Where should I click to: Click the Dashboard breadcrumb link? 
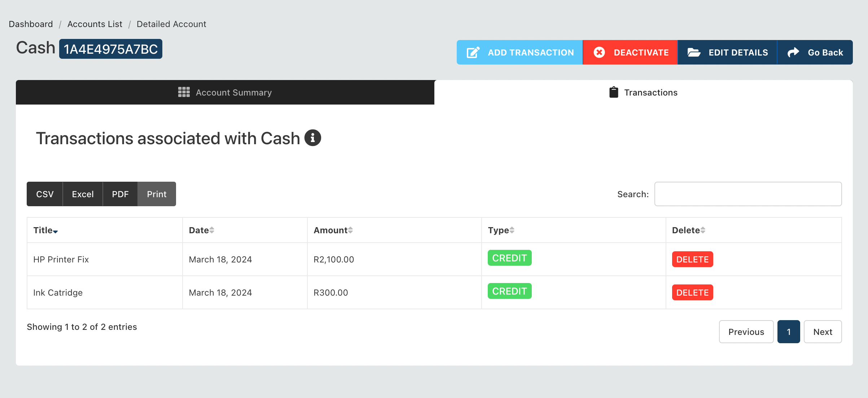(30, 24)
